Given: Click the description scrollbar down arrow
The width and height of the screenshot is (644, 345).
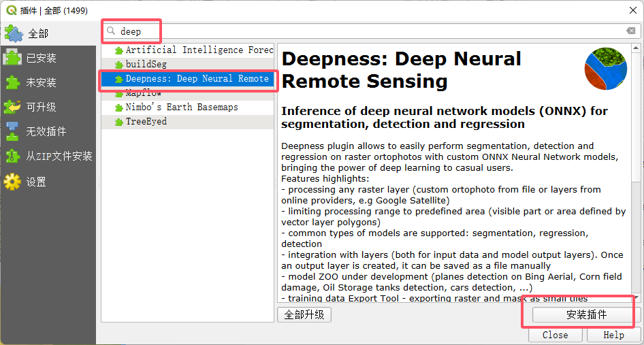Looking at the screenshot, I should 635,297.
